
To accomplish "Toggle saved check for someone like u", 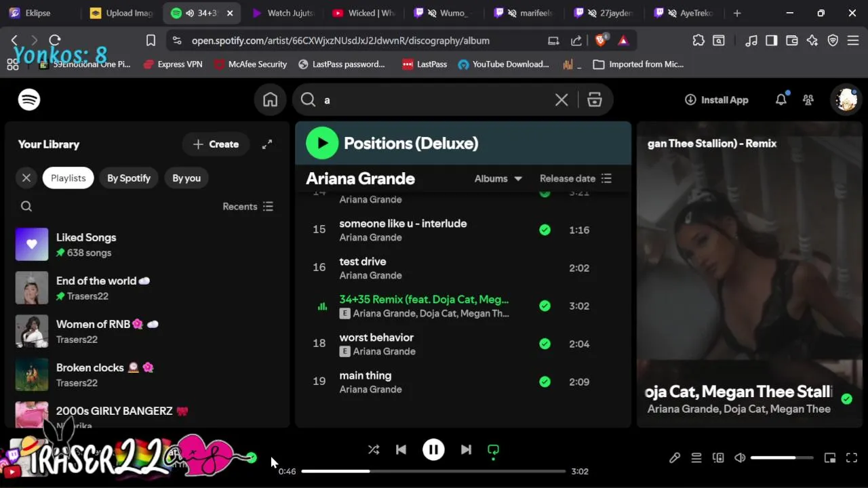I will pyautogui.click(x=545, y=230).
